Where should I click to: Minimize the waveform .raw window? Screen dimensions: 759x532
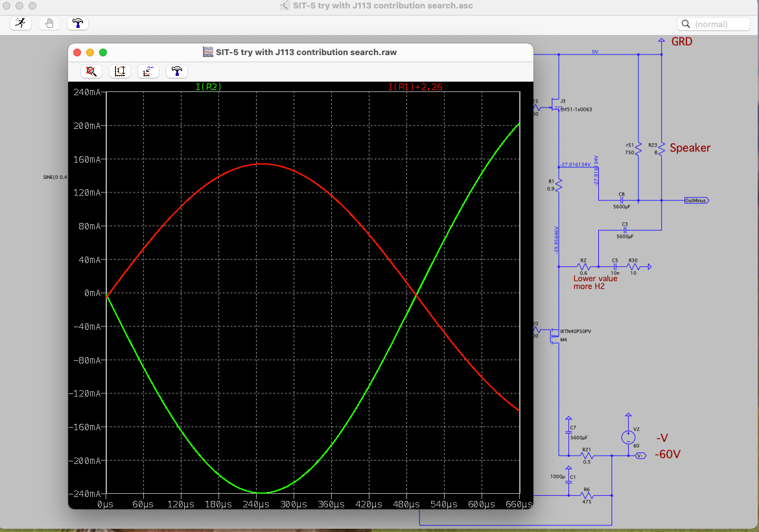[90, 52]
